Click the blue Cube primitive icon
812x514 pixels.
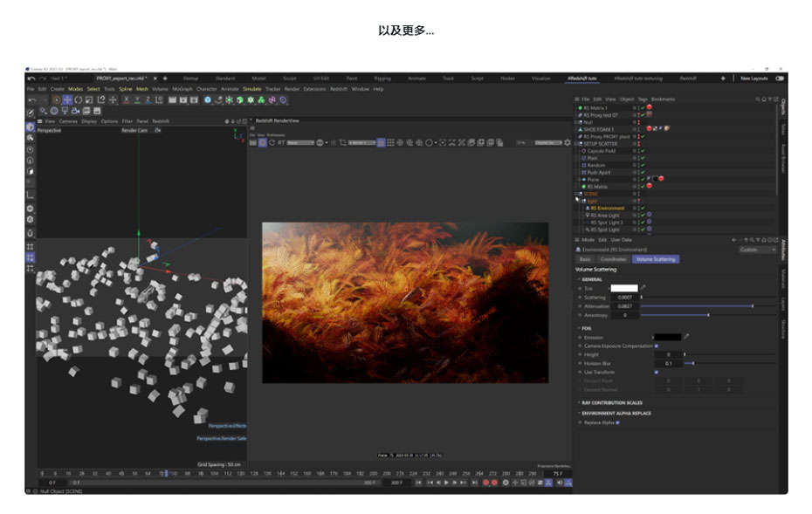pyautogui.click(x=208, y=99)
